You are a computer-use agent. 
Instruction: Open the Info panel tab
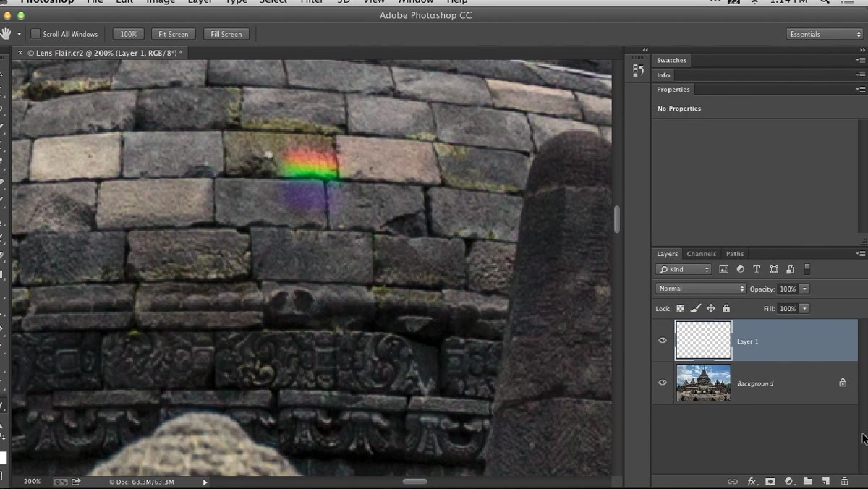(x=663, y=75)
